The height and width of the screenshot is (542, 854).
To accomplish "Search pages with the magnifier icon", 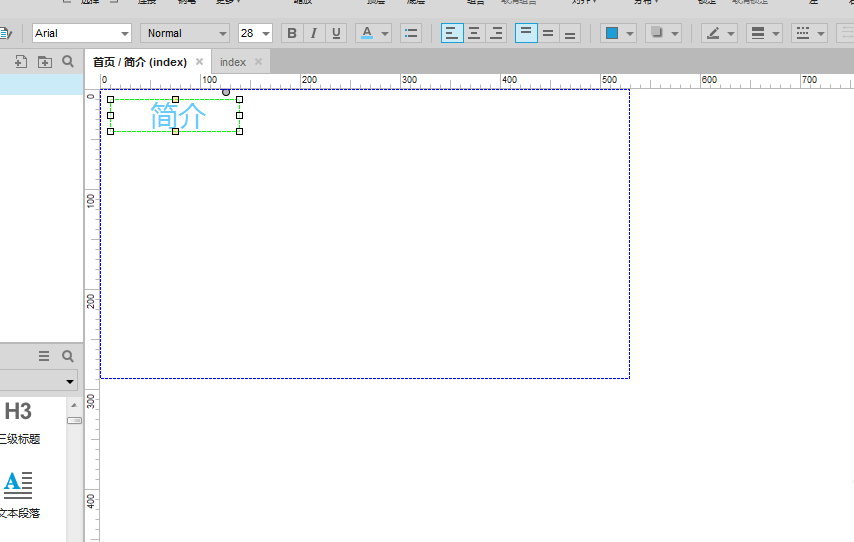I will (68, 62).
